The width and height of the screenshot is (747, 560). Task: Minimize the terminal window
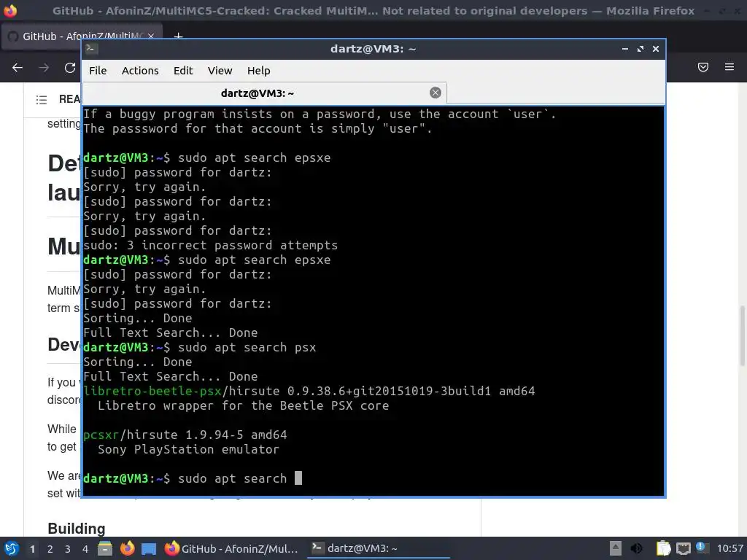[x=625, y=49]
